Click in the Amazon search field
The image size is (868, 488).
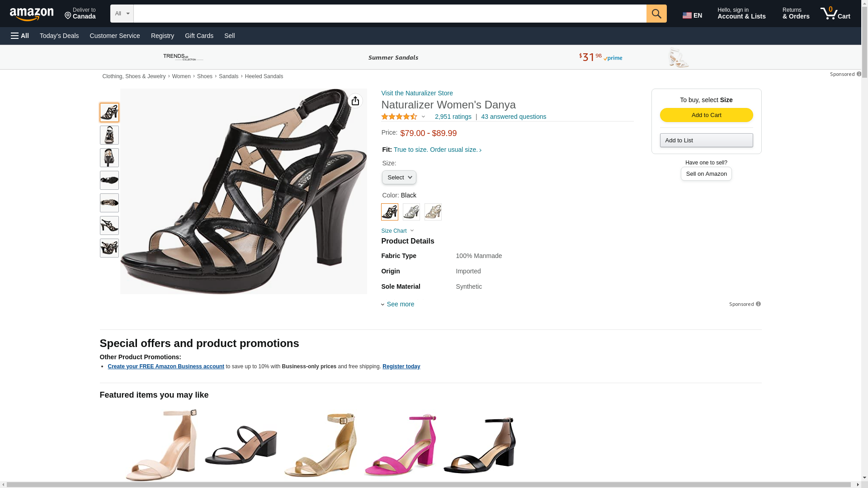(390, 14)
